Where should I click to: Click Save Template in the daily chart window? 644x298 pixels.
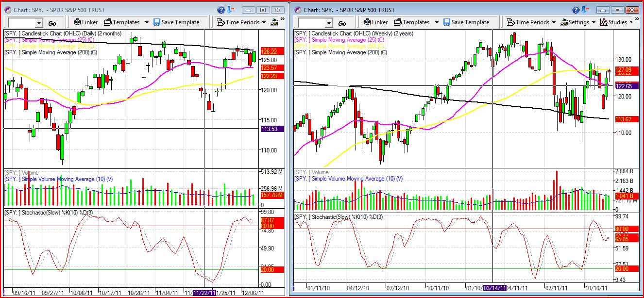pos(176,22)
